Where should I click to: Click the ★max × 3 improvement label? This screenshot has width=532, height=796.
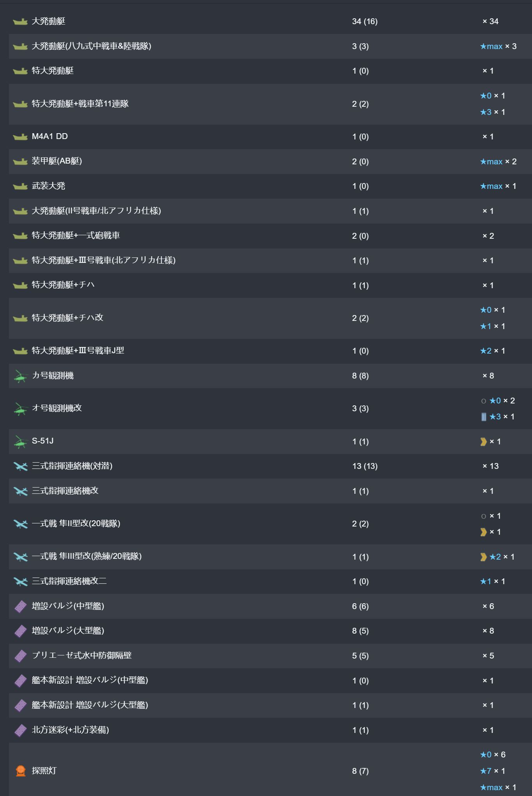point(498,46)
